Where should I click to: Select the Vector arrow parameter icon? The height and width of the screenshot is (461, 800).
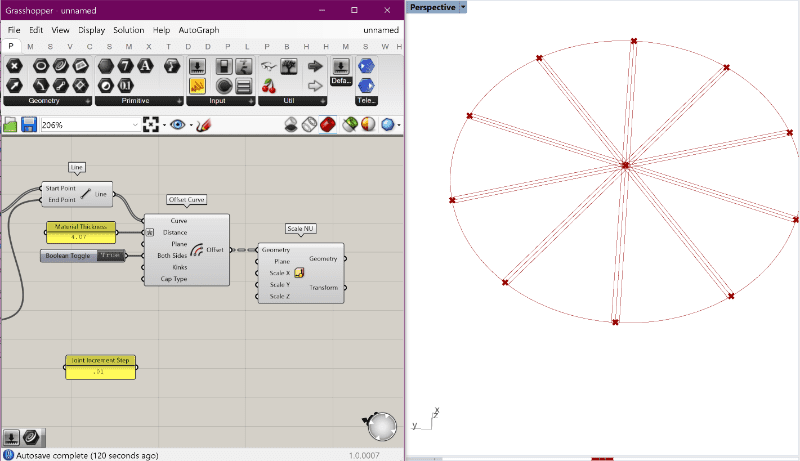pyautogui.click(x=14, y=86)
